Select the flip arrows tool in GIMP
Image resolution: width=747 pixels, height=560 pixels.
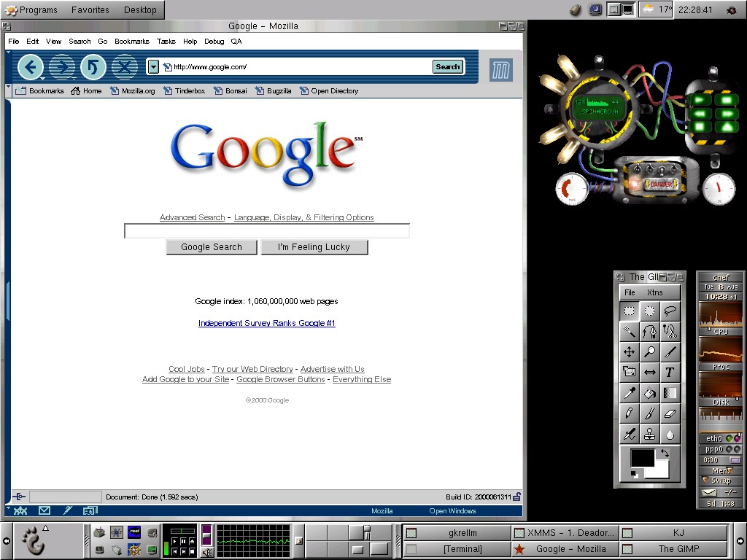coord(650,373)
